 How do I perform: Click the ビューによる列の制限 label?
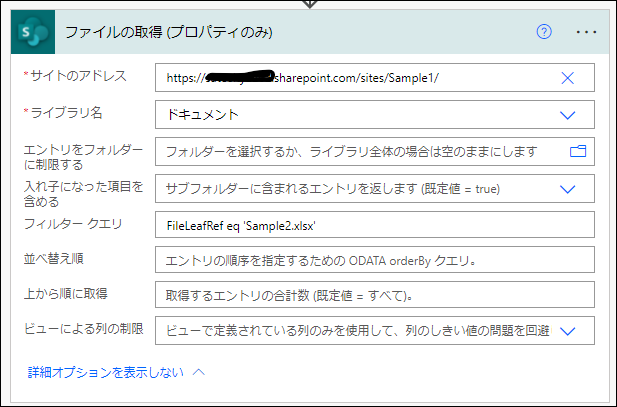[x=83, y=329]
